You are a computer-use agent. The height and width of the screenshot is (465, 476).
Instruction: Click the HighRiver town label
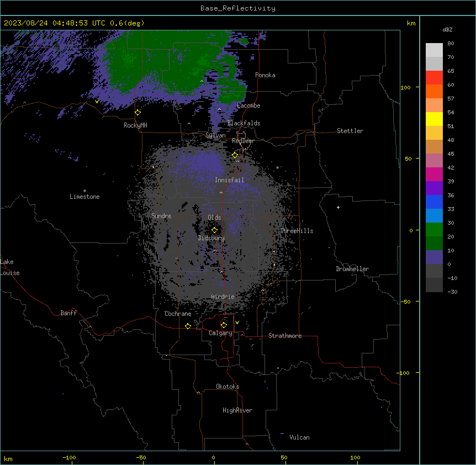coord(237,410)
